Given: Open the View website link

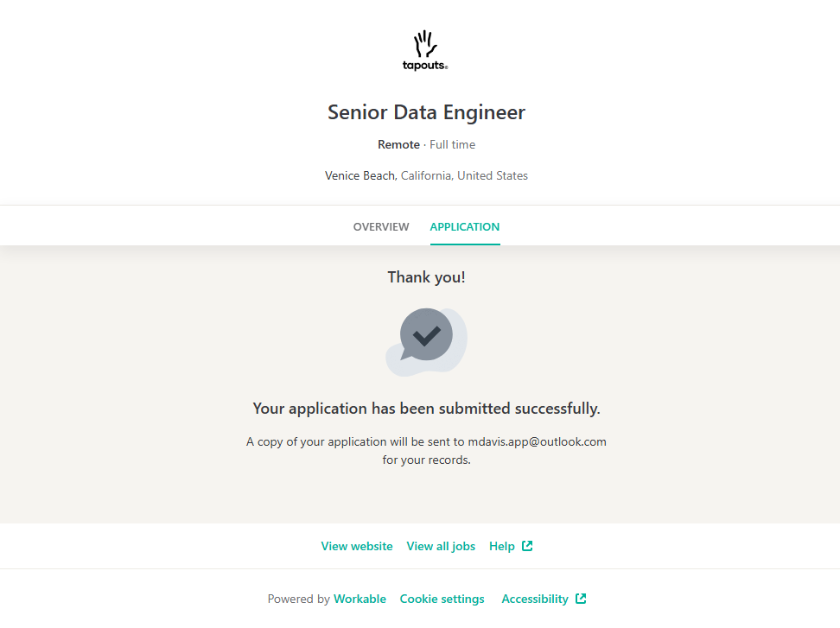Looking at the screenshot, I should pyautogui.click(x=357, y=546).
